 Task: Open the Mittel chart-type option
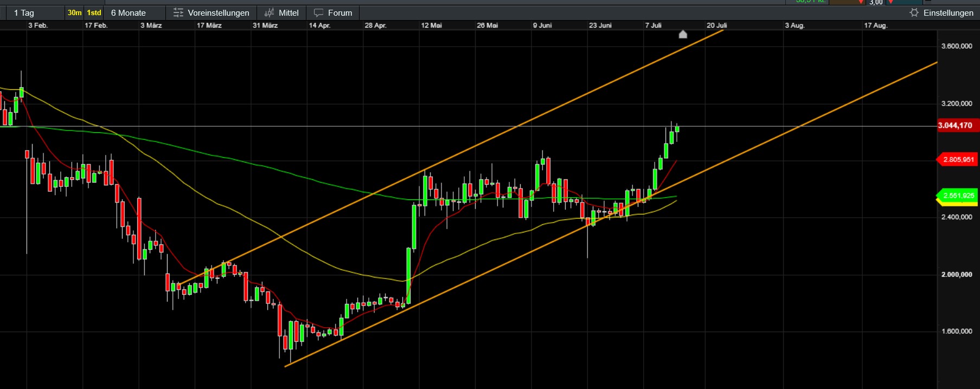[281, 12]
